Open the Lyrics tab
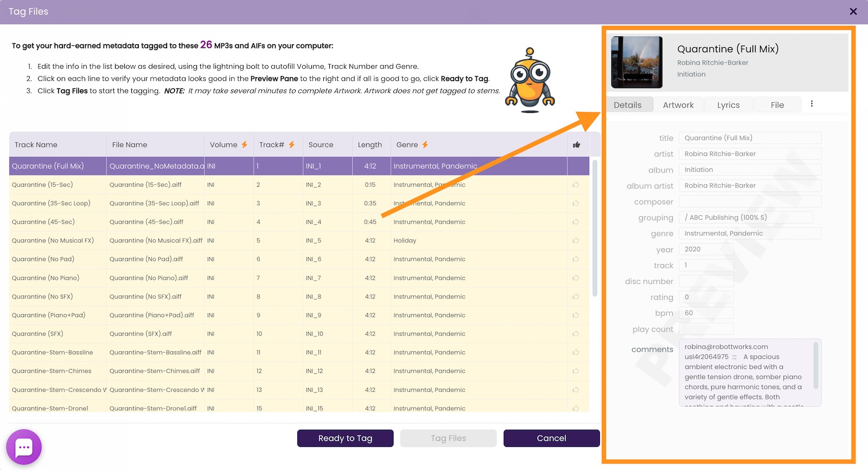Viewport: 868px width, 470px height. pos(728,105)
